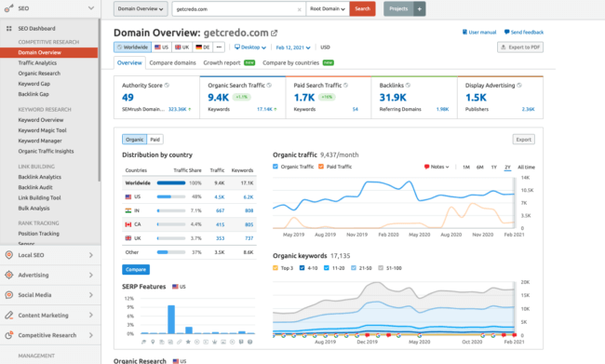Viewport: 605px width, 364px height.
Task: Click Worldwide traffic share bar
Action: pos(171,183)
